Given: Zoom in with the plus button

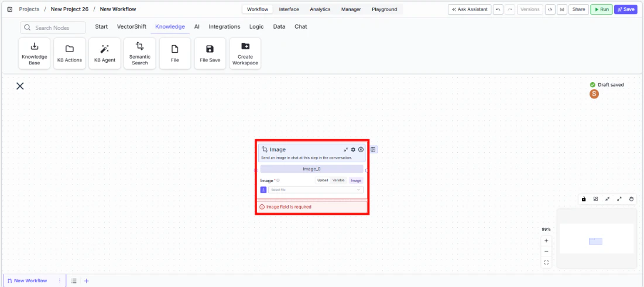Looking at the screenshot, I should click(x=546, y=241).
